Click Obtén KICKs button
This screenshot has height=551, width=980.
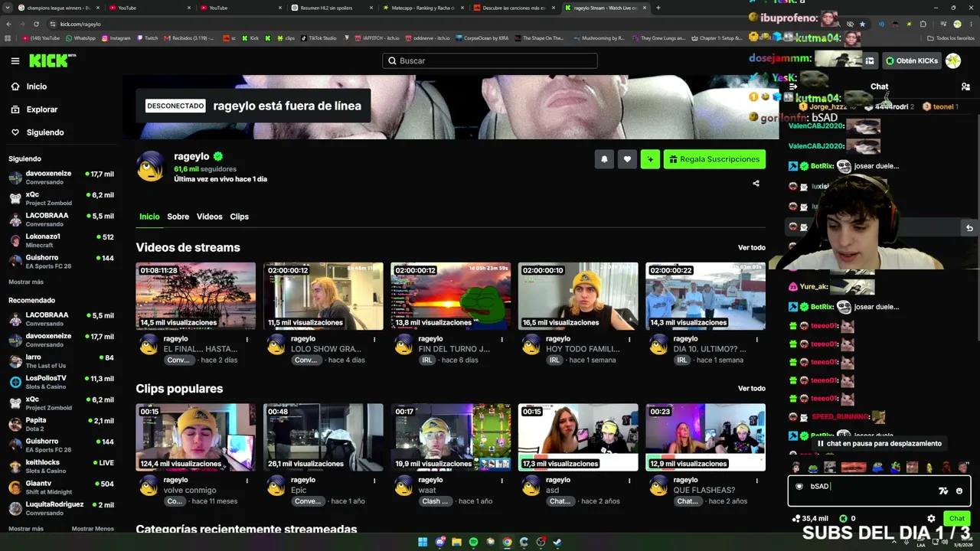point(911,60)
